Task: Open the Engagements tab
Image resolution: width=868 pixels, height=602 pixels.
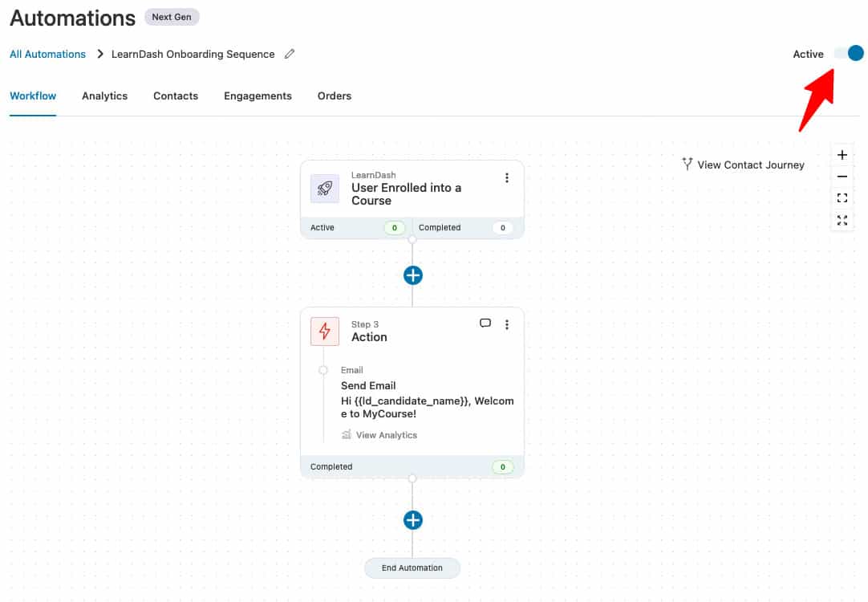Action: click(x=258, y=96)
